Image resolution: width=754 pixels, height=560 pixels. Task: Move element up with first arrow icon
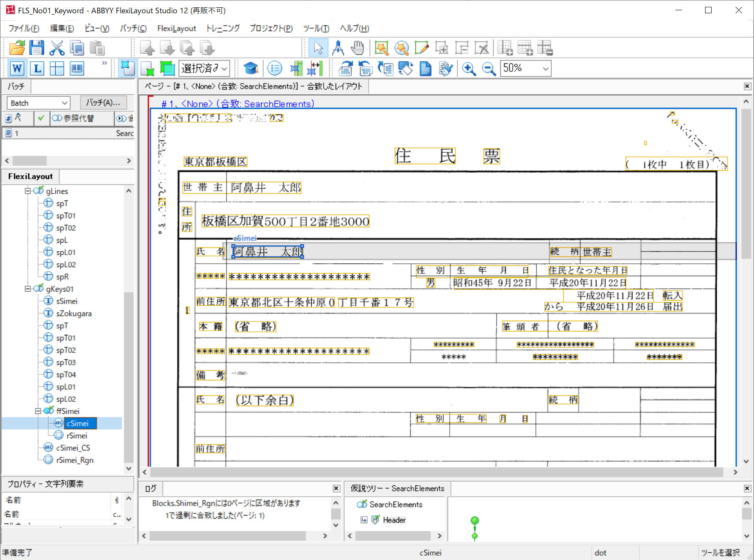coord(147,48)
